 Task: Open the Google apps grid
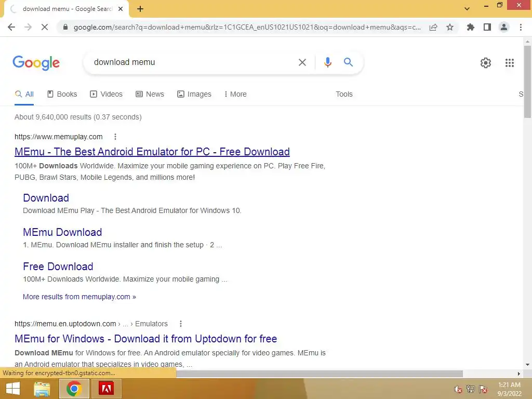pyautogui.click(x=509, y=63)
